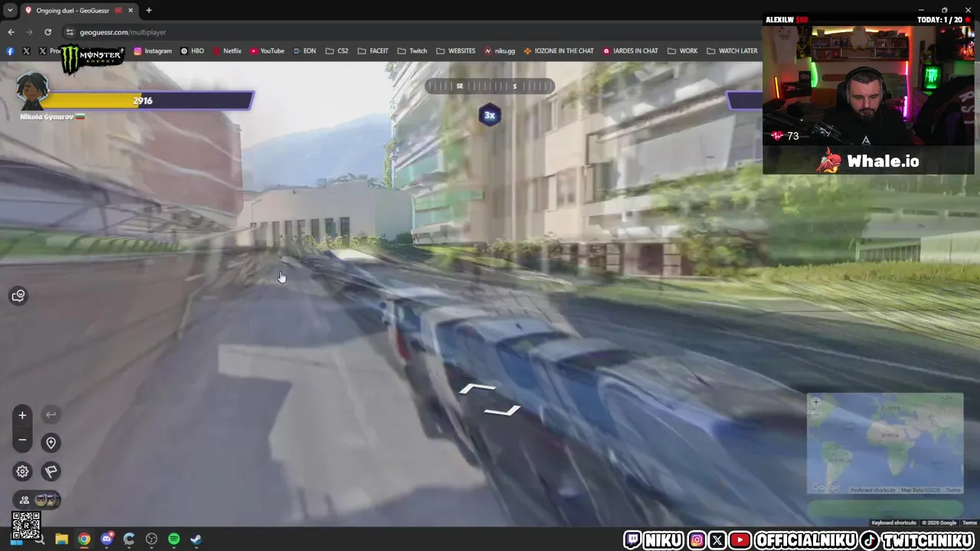Viewport: 980px width, 551px height.
Task: Open File Explorer from taskbar
Action: click(61, 540)
